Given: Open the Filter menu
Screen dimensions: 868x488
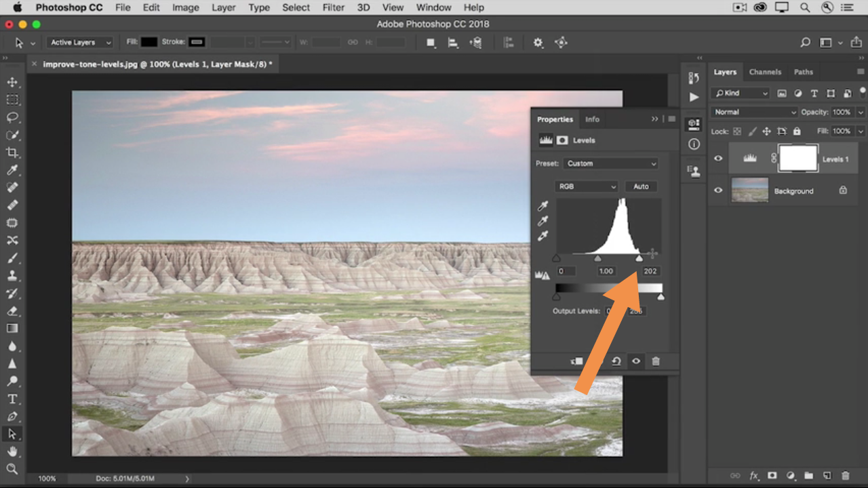Looking at the screenshot, I should pyautogui.click(x=333, y=7).
